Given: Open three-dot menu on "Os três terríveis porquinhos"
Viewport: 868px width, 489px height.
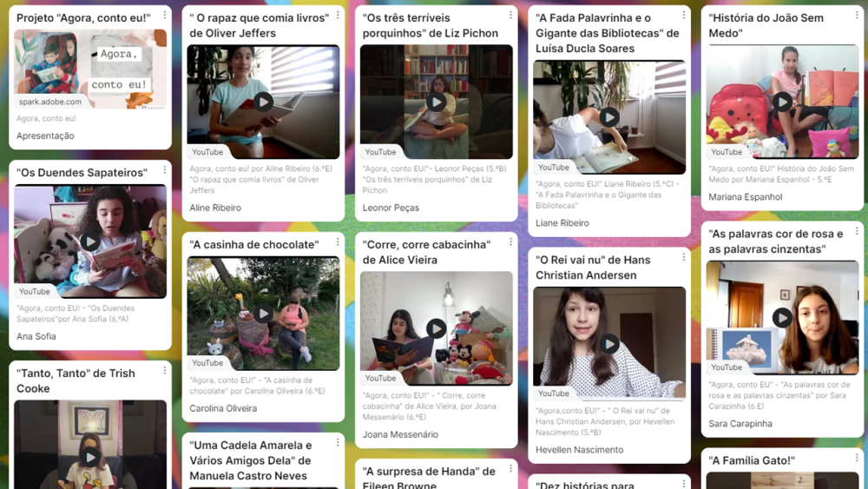Looking at the screenshot, I should click(x=510, y=15).
